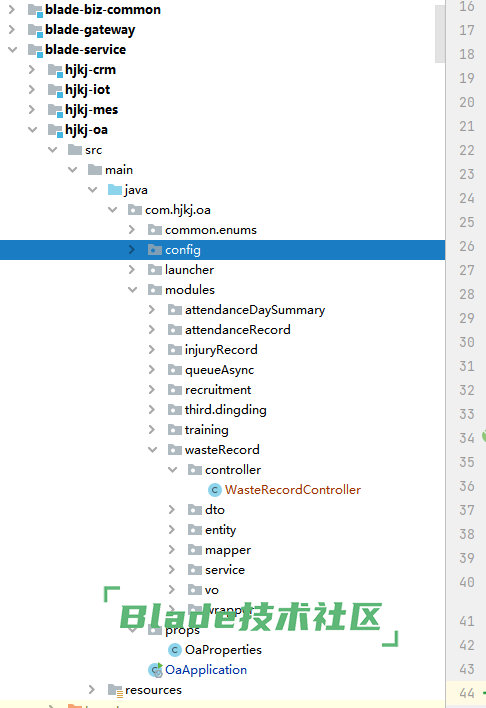
Task: Click the OaApplication run class icon
Action: (x=155, y=670)
